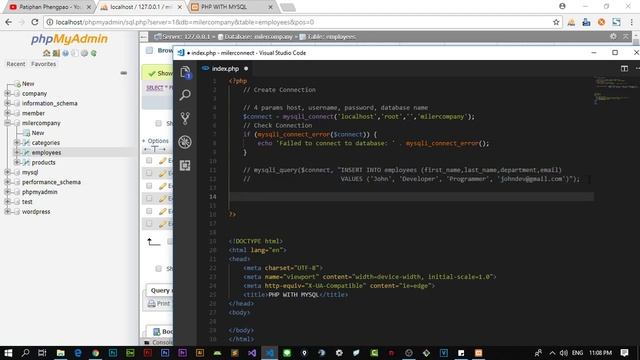Screen dimensions: 640x360
Task: Open the employees table in the tree
Action: pyautogui.click(x=47, y=153)
